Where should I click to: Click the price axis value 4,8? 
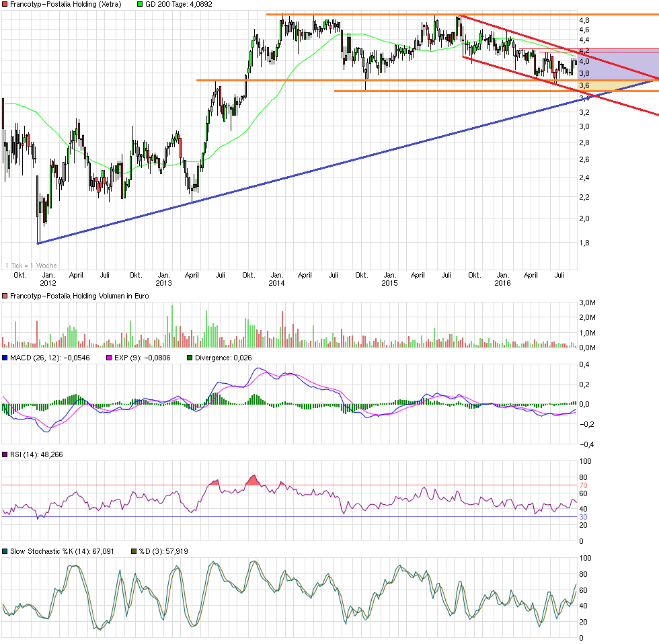pos(584,20)
